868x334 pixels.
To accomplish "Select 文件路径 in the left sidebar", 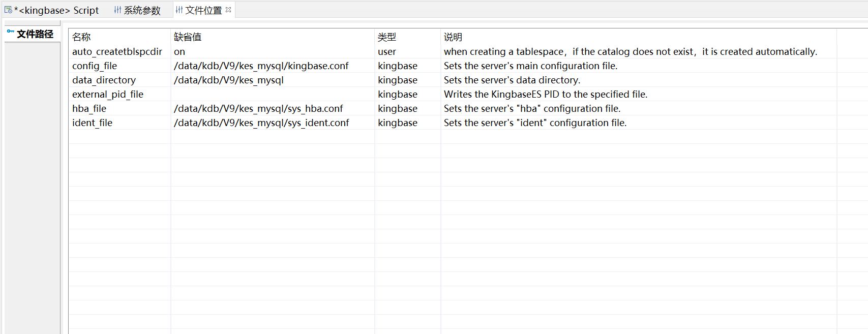I will point(35,34).
